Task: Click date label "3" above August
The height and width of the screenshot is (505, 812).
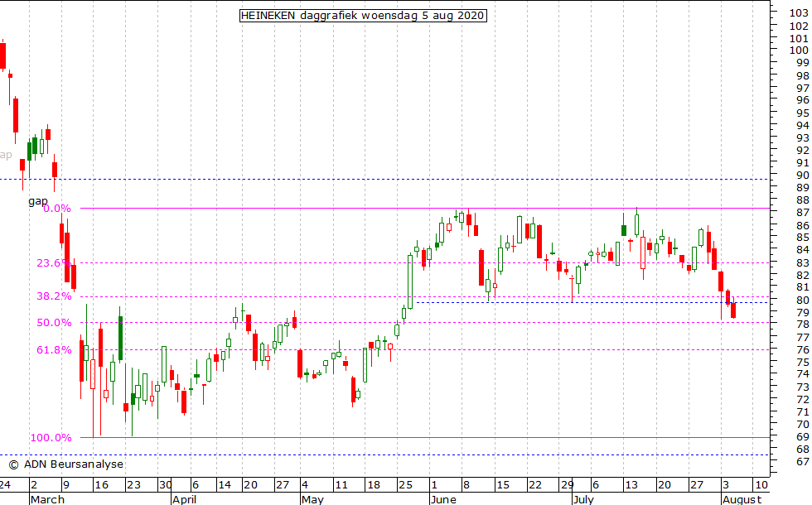Action: click(726, 485)
